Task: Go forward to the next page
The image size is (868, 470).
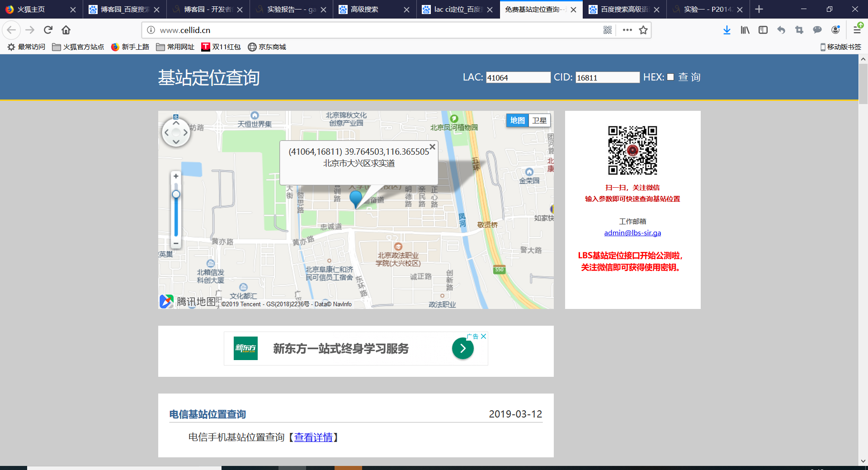Action: 30,30
